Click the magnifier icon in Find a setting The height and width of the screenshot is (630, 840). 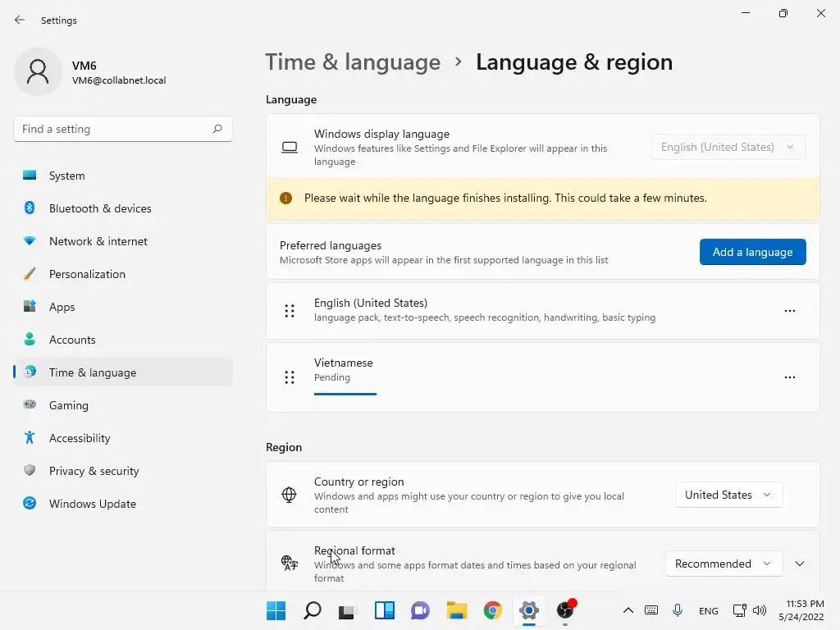point(217,129)
